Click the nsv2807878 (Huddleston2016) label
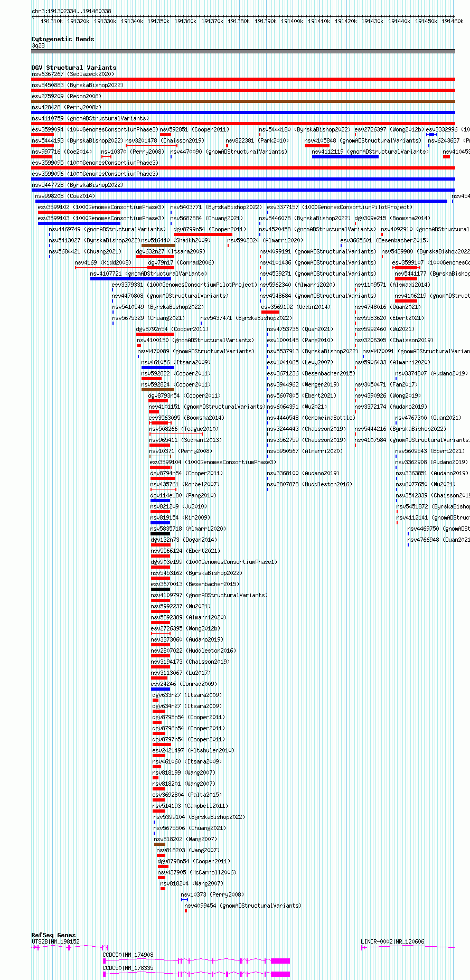 click(x=309, y=485)
